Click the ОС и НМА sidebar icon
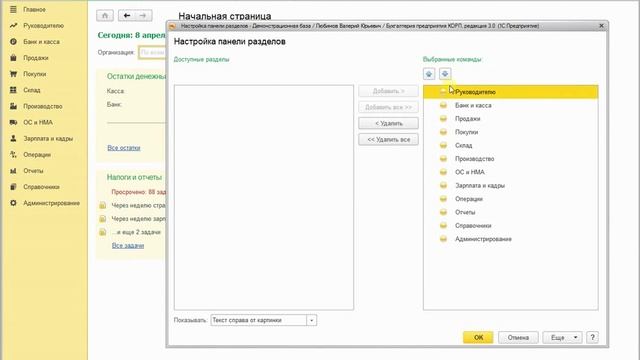The width and height of the screenshot is (640, 360). (x=13, y=122)
